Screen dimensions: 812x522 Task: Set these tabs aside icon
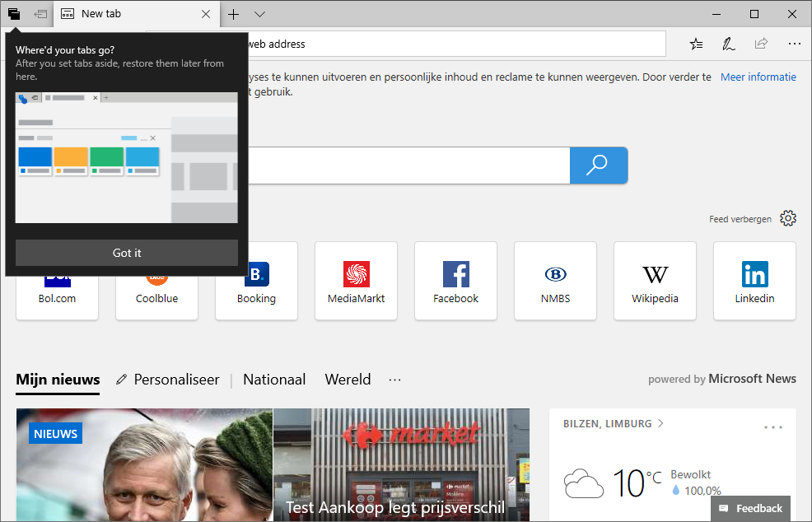(x=40, y=14)
